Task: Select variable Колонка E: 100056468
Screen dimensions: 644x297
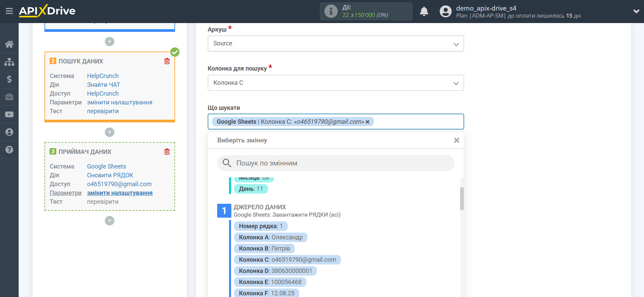Action: point(270,282)
